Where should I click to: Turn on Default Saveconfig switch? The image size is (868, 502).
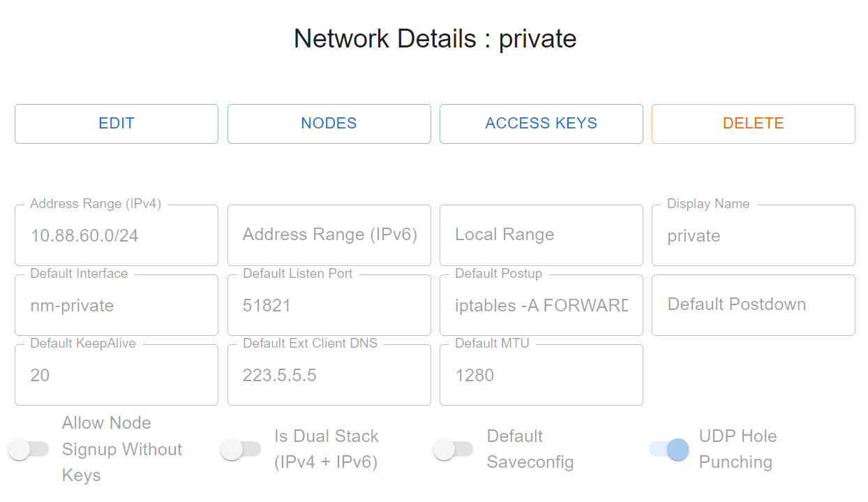(x=453, y=450)
